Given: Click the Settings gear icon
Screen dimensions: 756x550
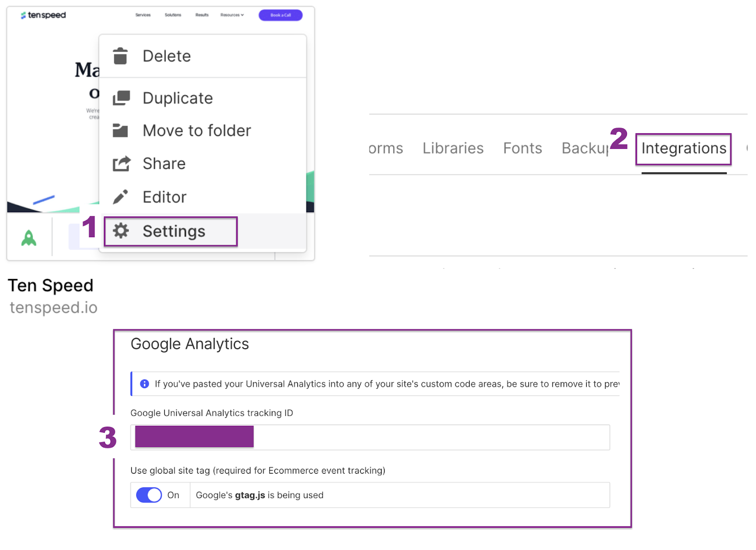Looking at the screenshot, I should 121,231.
